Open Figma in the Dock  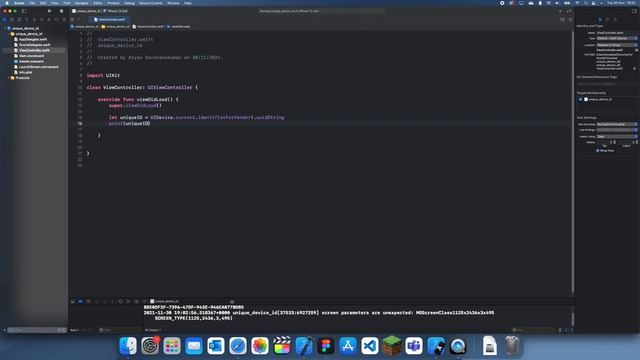326,346
